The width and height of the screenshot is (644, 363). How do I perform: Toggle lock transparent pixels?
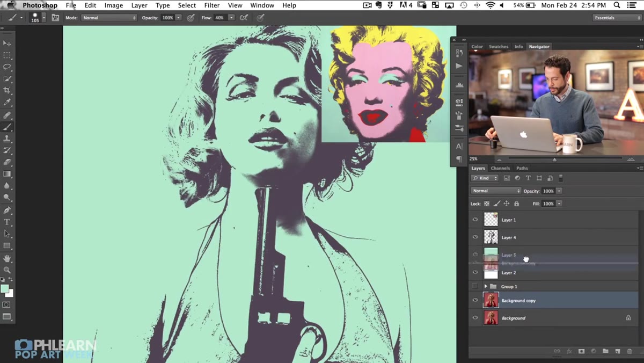487,204
